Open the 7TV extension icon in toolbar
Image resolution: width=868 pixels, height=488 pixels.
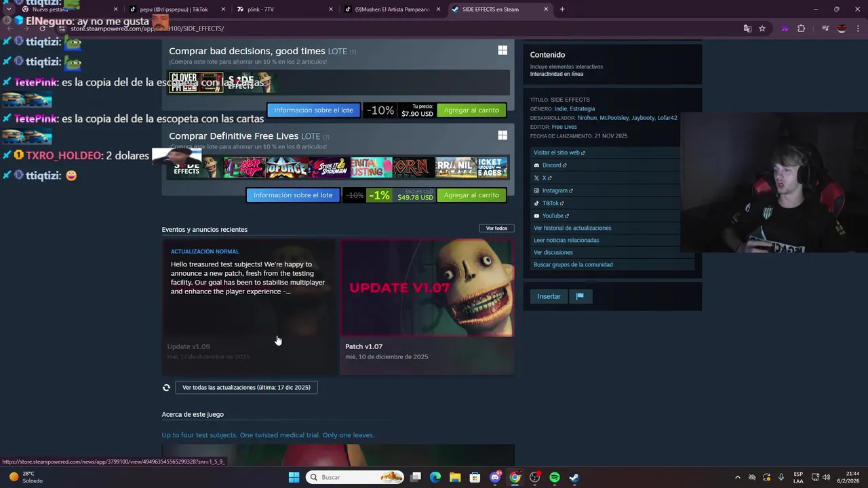[785, 28]
